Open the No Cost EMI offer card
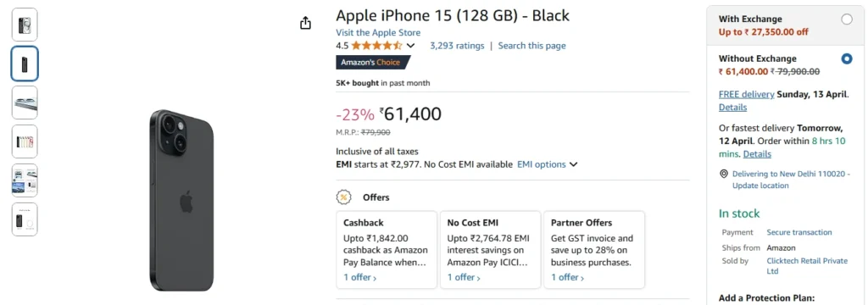The width and height of the screenshot is (868, 305). tap(491, 250)
